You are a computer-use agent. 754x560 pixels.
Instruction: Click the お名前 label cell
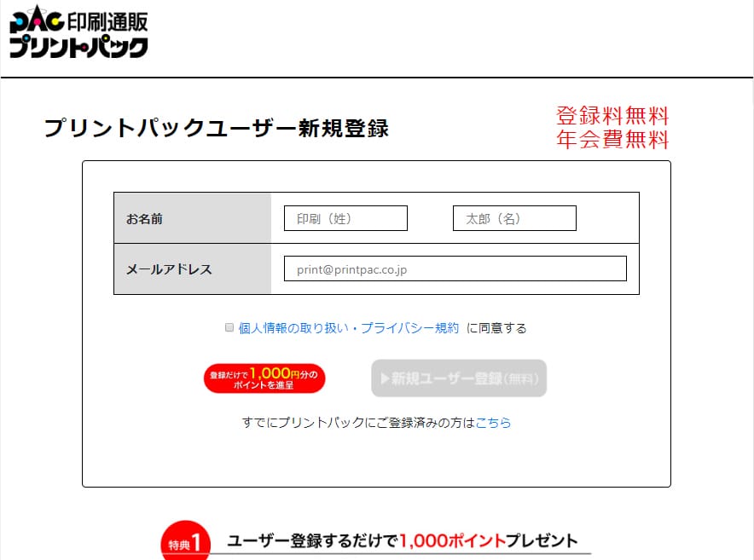pos(193,217)
